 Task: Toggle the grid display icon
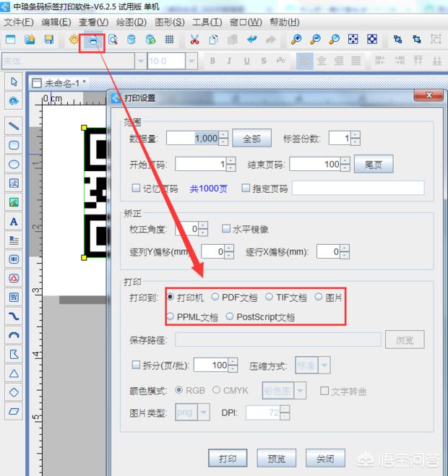point(169,40)
